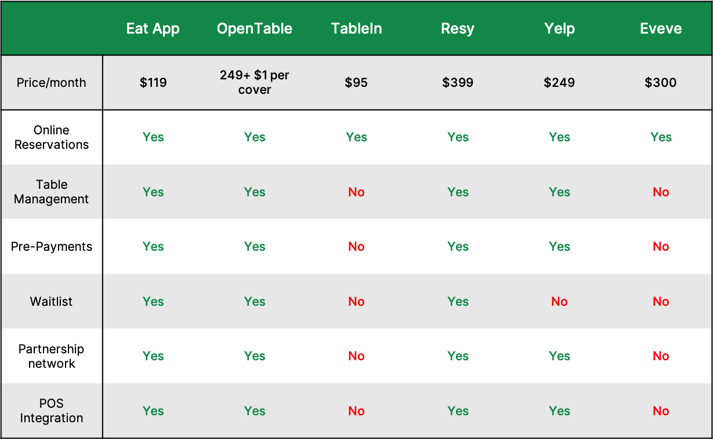
Task: Click TableIn's No for Table Management
Action: coord(356,192)
